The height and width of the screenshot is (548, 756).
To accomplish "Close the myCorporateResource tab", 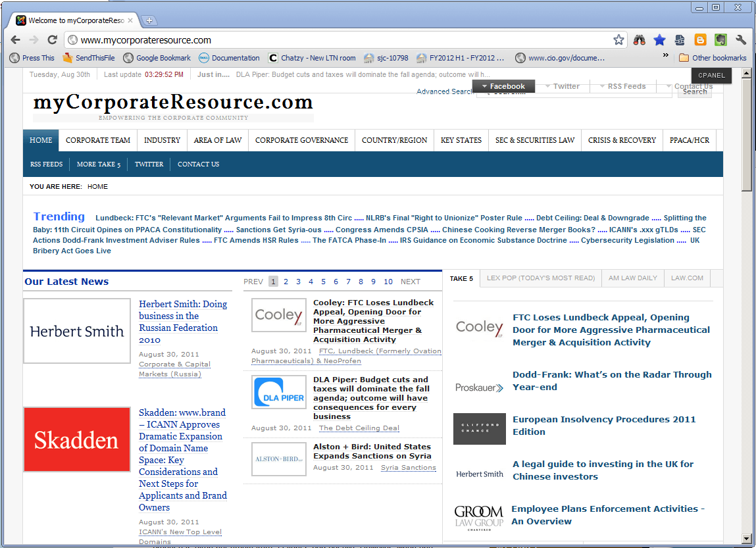I will coord(130,20).
